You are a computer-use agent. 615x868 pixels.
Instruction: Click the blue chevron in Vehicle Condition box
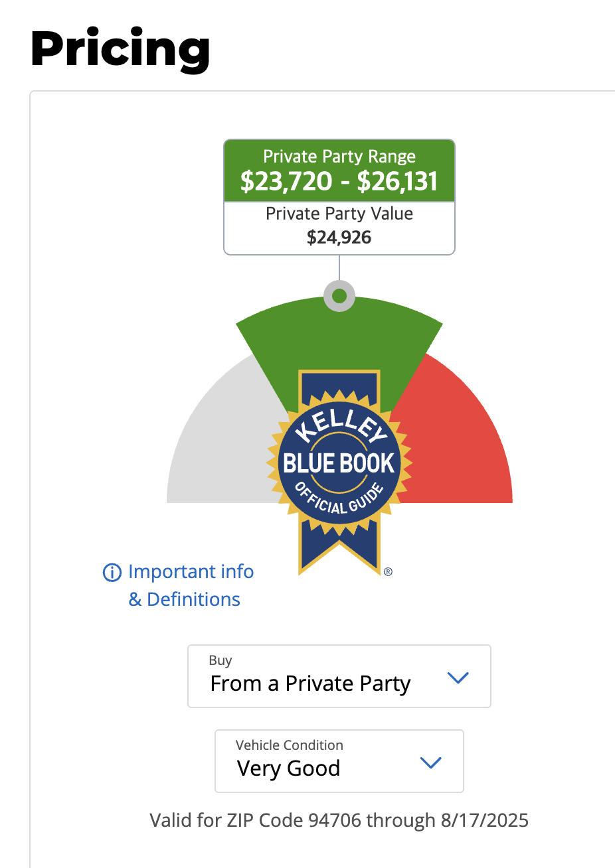tap(431, 762)
